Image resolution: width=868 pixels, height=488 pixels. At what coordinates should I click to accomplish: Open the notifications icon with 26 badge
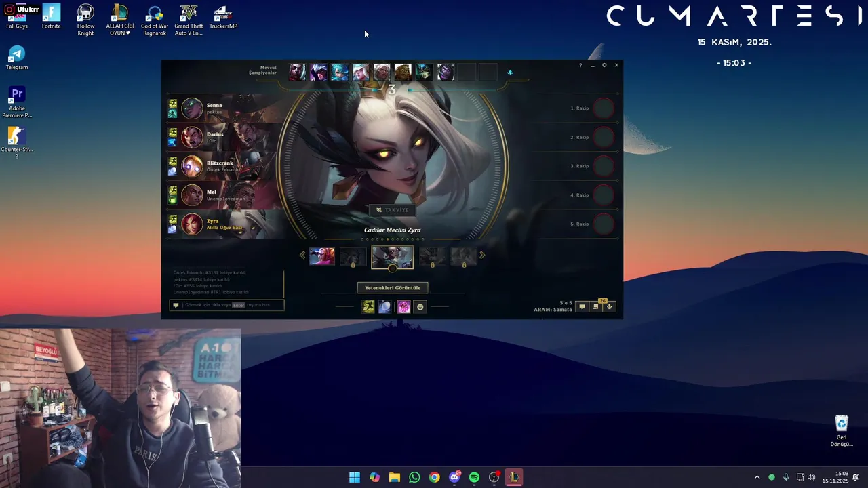click(595, 307)
